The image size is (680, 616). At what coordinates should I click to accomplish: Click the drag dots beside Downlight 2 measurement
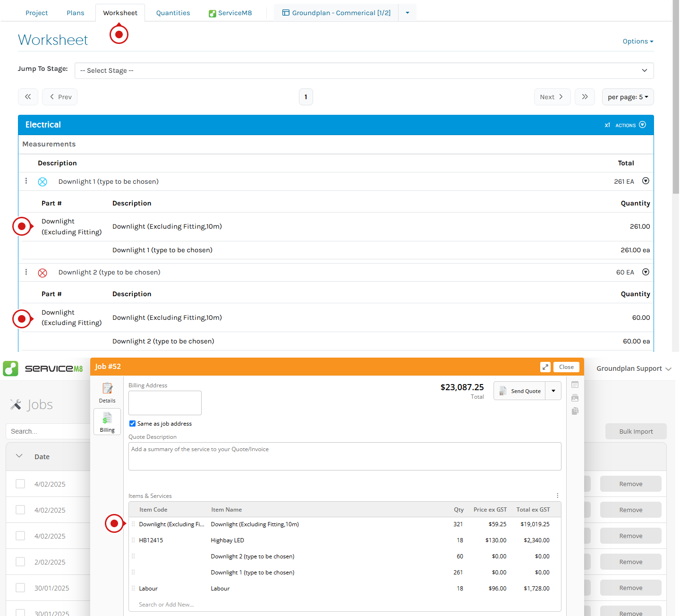(26, 272)
